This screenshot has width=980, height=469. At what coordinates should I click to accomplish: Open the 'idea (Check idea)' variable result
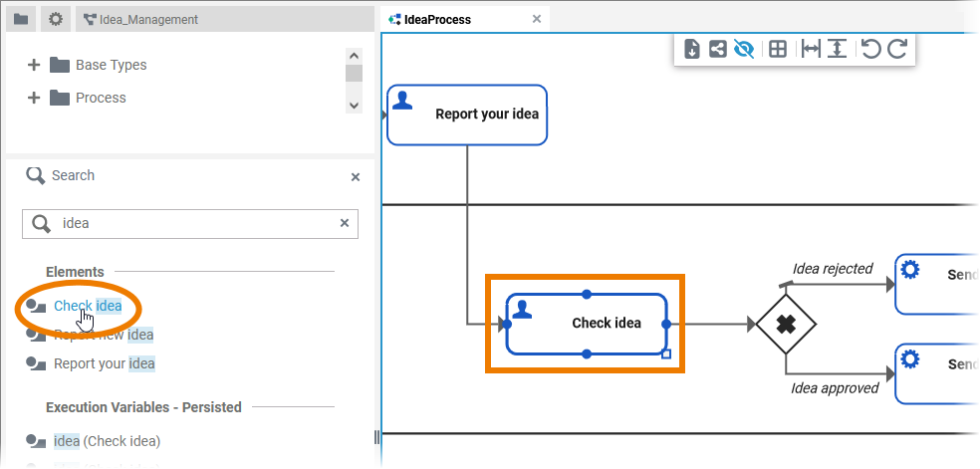[x=107, y=441]
